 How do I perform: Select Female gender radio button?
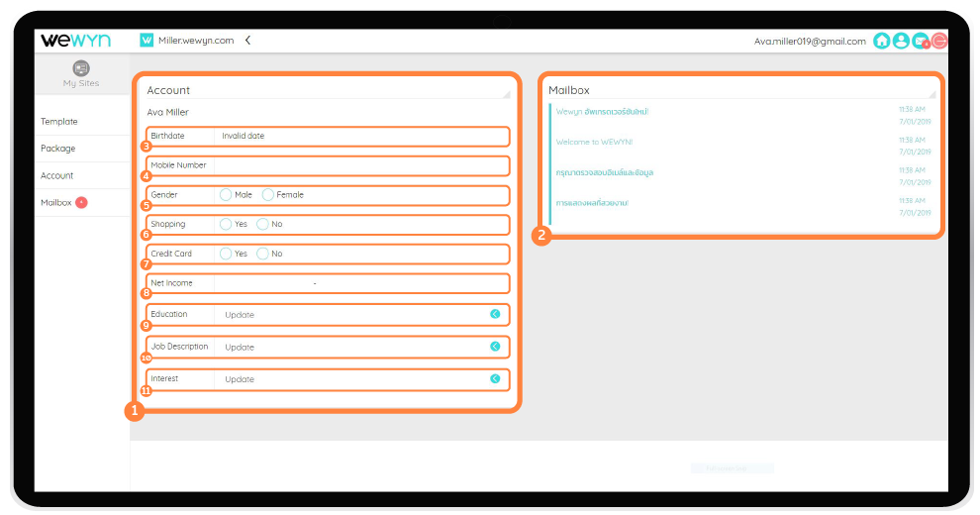[x=267, y=195]
